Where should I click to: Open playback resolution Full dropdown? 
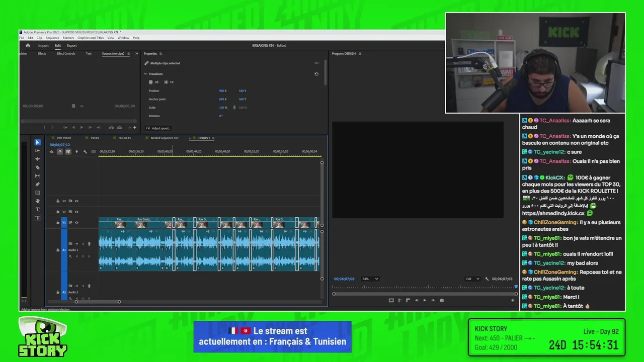[x=472, y=279]
